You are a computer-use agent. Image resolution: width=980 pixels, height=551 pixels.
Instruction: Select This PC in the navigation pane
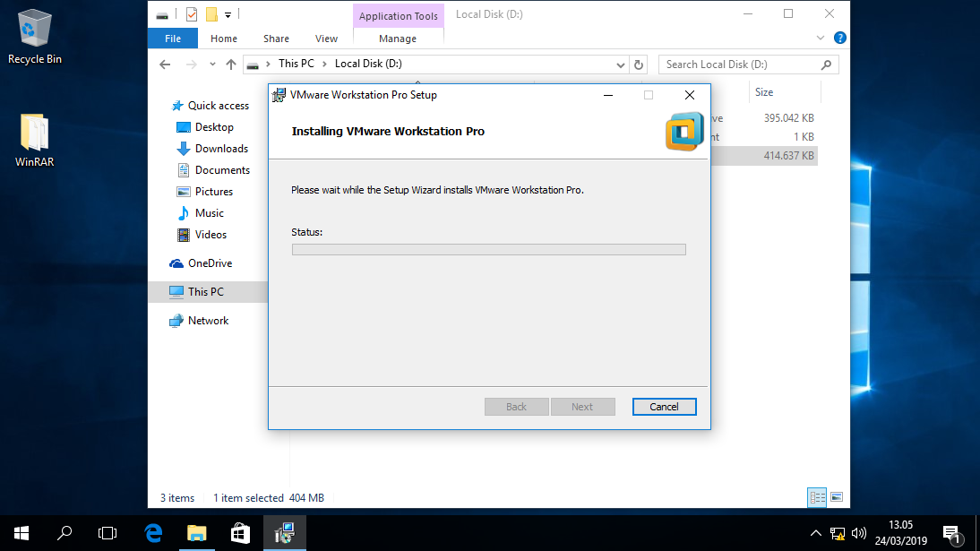[x=206, y=292]
